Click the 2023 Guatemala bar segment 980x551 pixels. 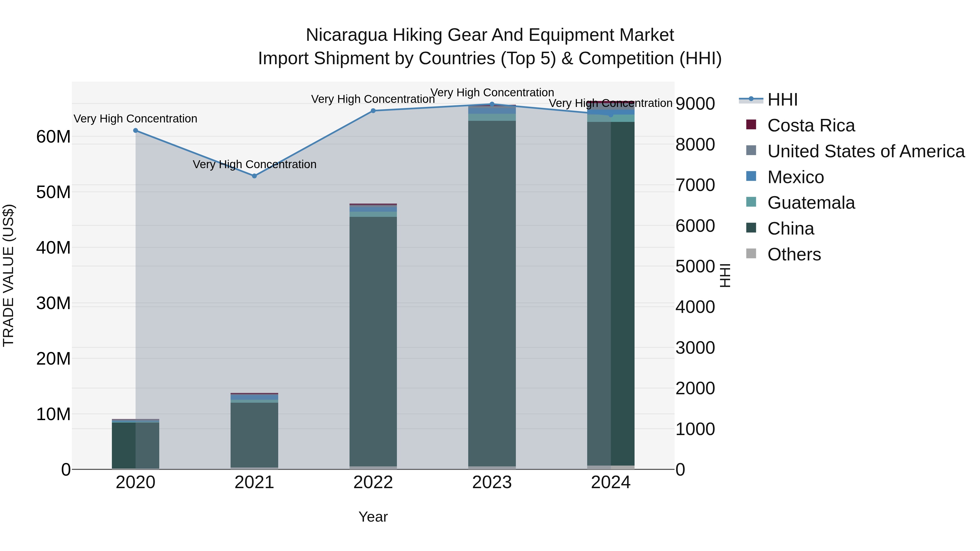click(492, 118)
